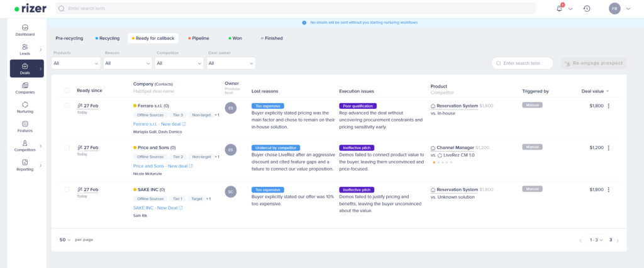Open three-dot menu for Ferraro s.r.l. row
The height and width of the screenshot is (268, 644).
click(608, 106)
